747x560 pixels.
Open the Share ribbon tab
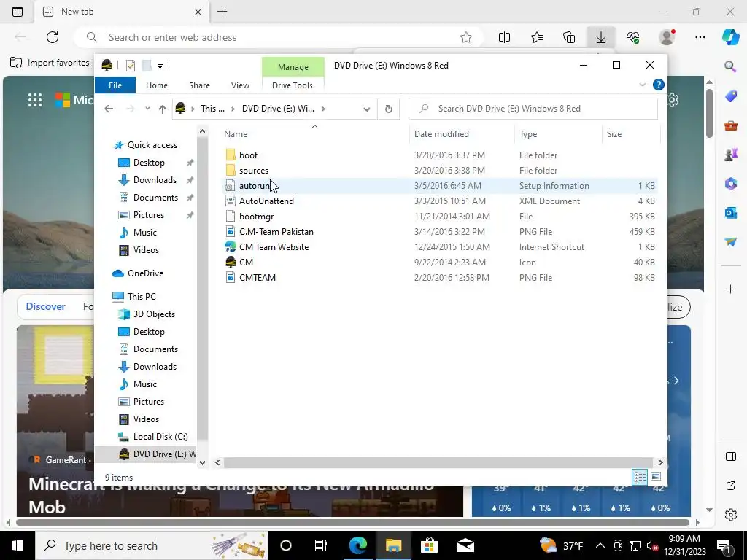click(x=199, y=85)
